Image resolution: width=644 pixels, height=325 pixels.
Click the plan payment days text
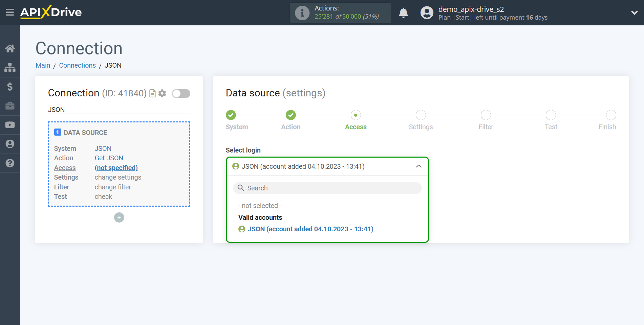493,18
